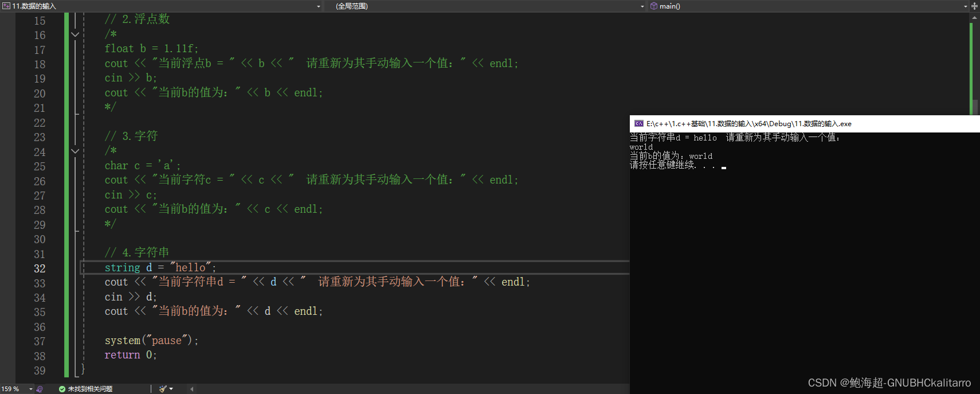Click the project file icon beside 11.数据的输入
The width and height of the screenshot is (980, 394).
coord(6,6)
